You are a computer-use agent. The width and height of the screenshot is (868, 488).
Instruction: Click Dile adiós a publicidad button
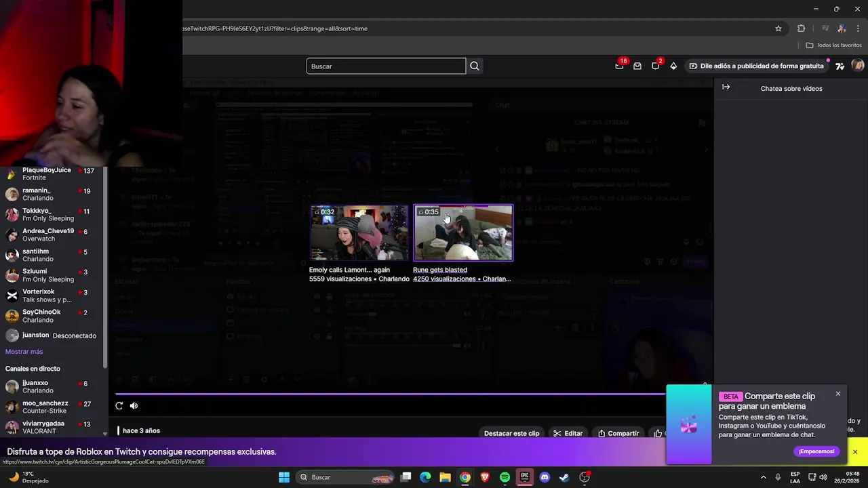pos(756,66)
